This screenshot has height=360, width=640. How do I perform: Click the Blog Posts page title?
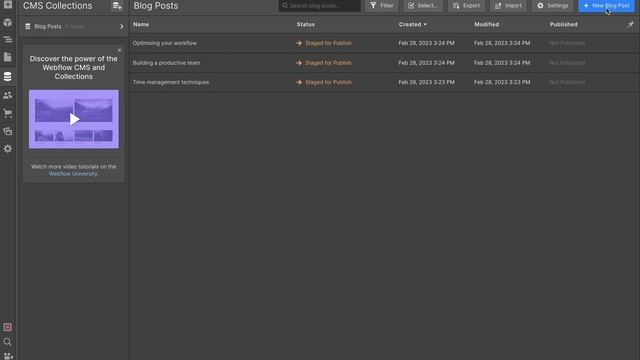tap(156, 6)
